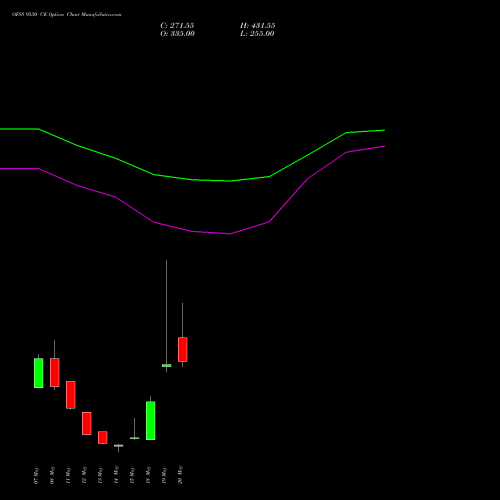The image size is (500, 500).
Task: Select the 08 May date label
Action: tap(52, 475)
